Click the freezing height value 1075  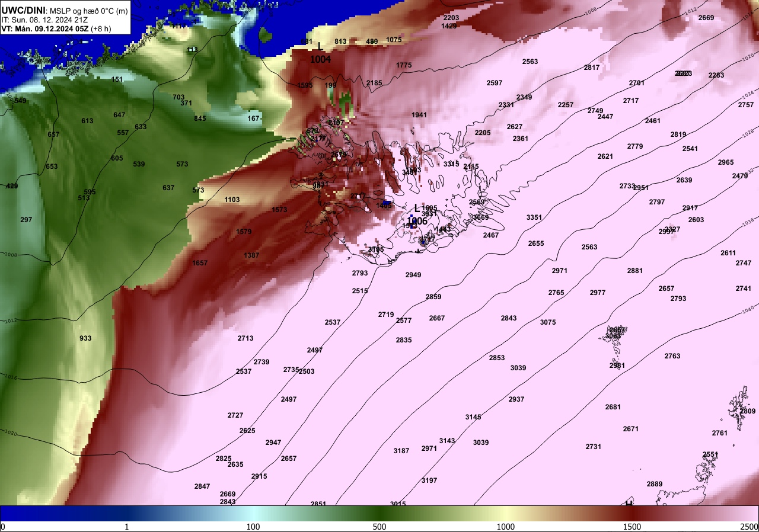pyautogui.click(x=394, y=40)
